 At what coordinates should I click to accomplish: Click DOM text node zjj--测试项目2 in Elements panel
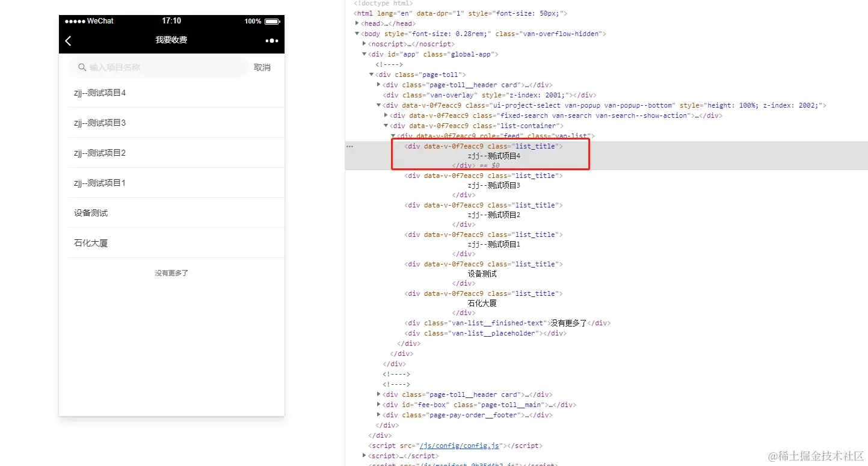(494, 215)
